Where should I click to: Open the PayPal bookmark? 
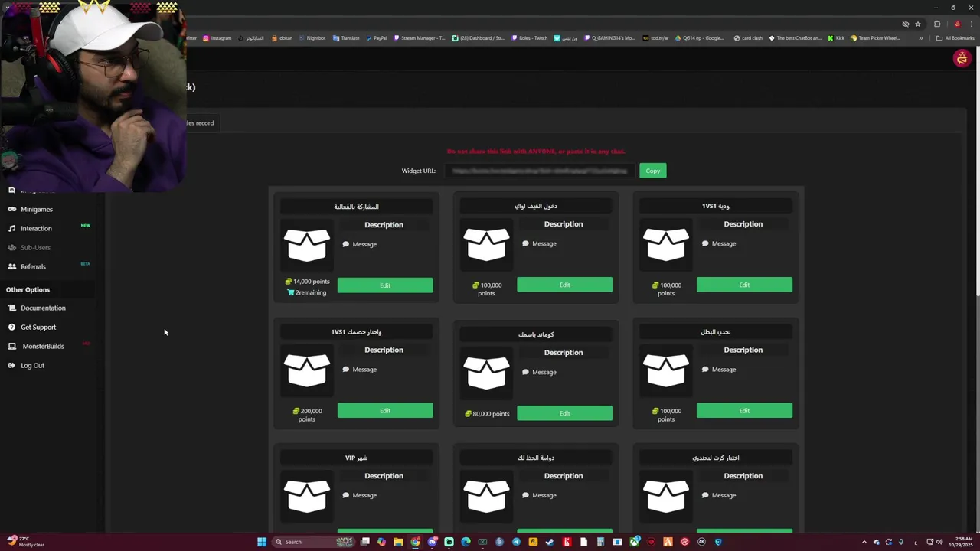click(377, 38)
